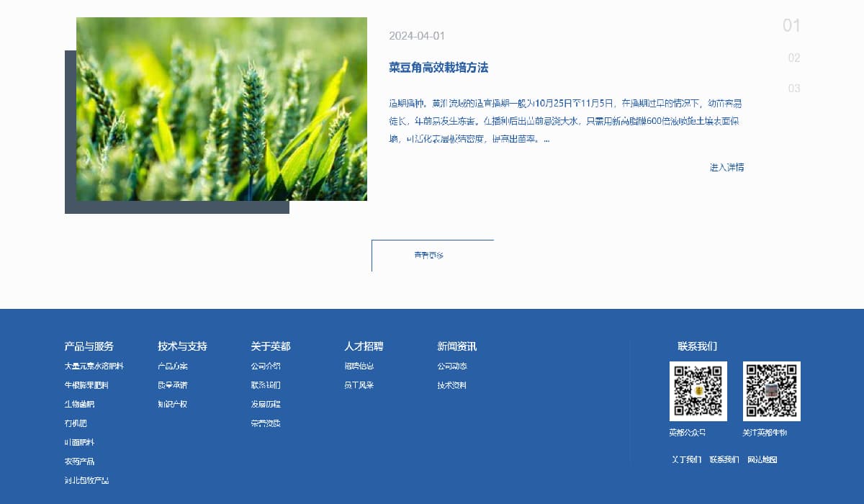Click the 联系我们 heading above QR codes
Screen dimensions: 864x504
(x=697, y=346)
